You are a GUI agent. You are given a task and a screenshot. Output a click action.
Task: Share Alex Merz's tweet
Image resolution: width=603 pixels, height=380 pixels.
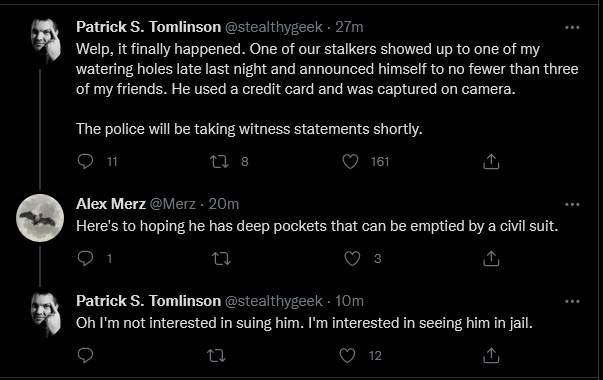(x=491, y=258)
